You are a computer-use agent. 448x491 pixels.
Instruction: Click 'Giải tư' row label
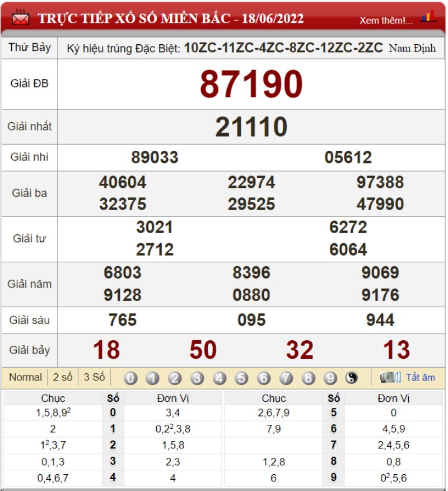(30, 239)
